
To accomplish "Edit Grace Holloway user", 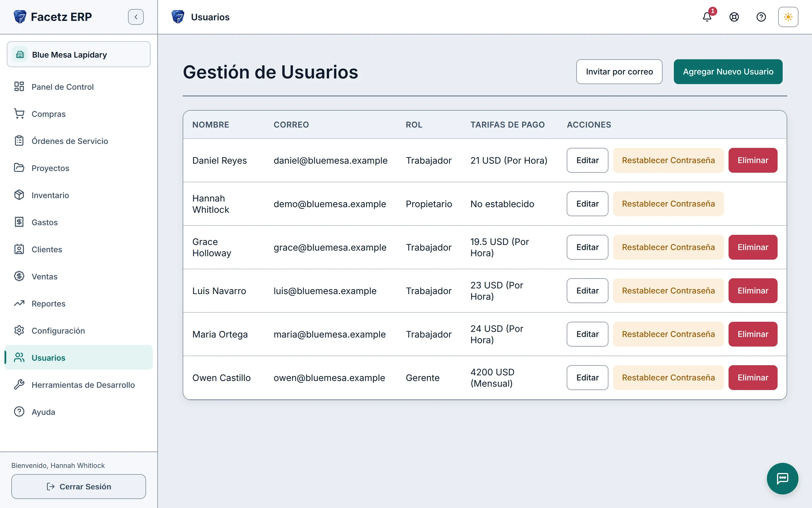I will (587, 247).
